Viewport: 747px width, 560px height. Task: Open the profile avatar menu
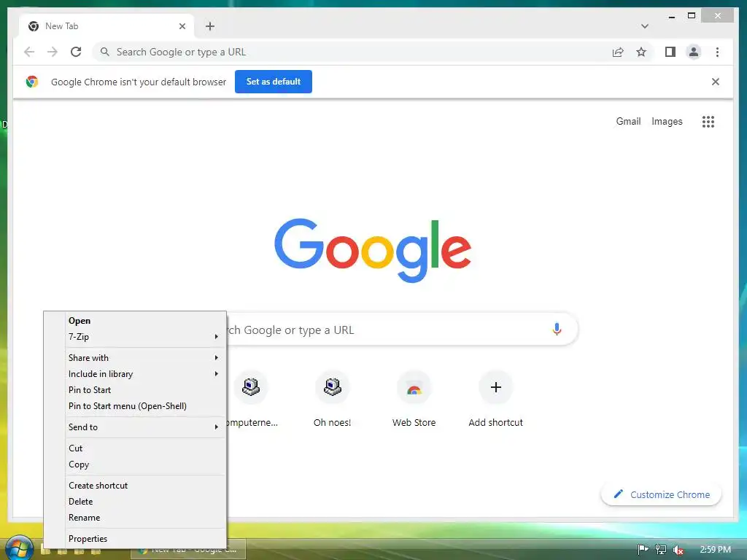(x=694, y=52)
